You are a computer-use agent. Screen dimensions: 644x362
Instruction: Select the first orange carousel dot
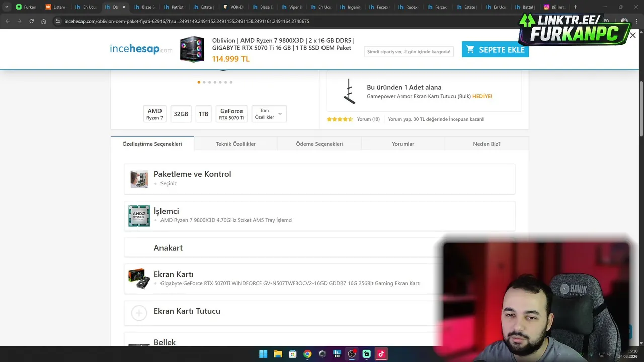[x=199, y=82]
